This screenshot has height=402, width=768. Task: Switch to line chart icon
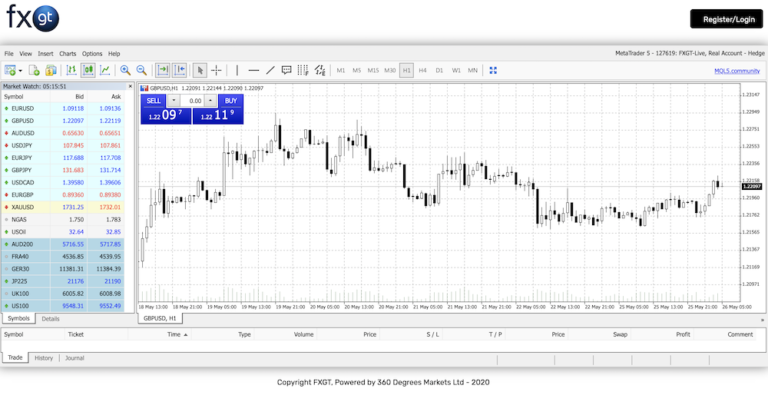pos(105,70)
